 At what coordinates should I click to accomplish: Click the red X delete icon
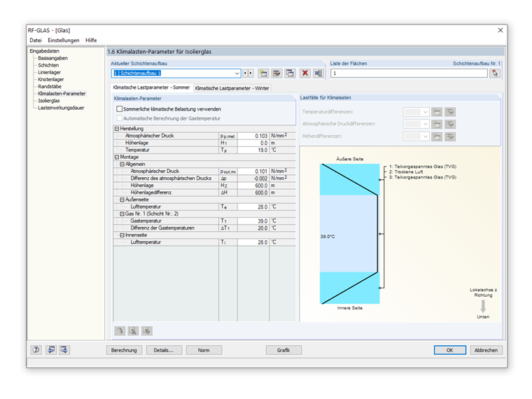point(305,73)
